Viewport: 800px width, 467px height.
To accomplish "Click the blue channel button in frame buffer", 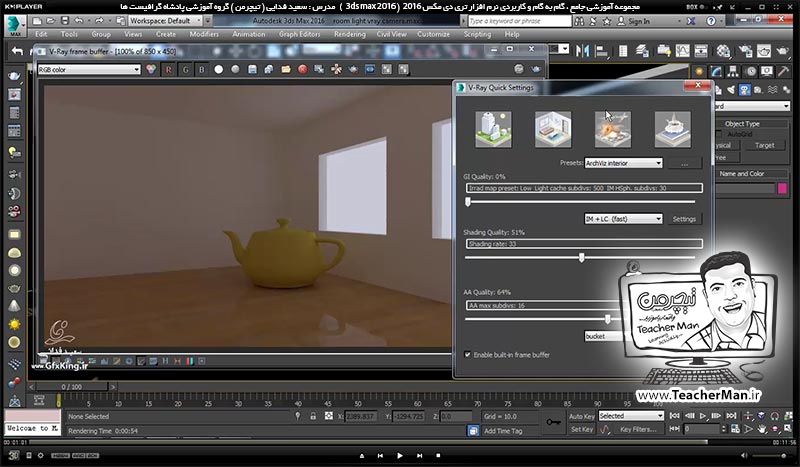I will [x=202, y=69].
